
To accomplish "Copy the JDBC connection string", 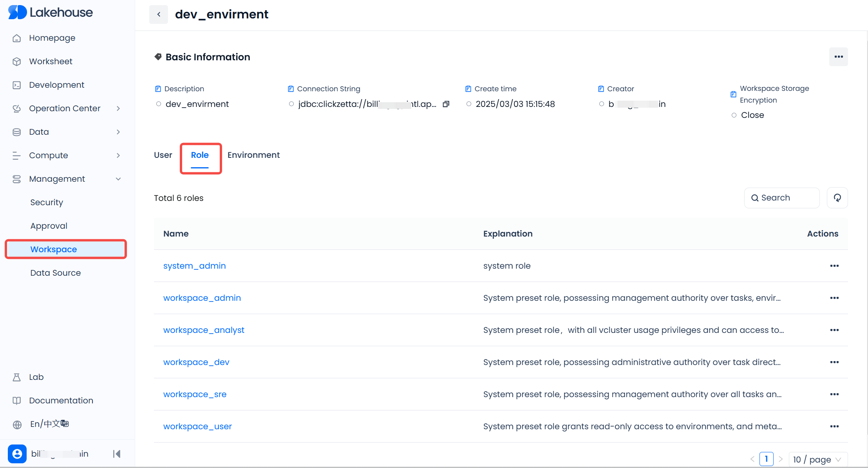I will (446, 104).
